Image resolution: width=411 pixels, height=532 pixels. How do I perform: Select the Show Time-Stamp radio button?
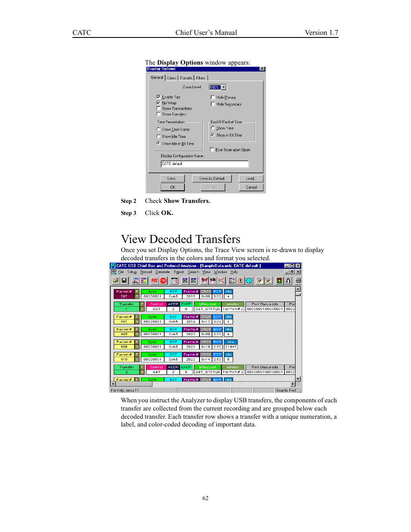point(158,129)
